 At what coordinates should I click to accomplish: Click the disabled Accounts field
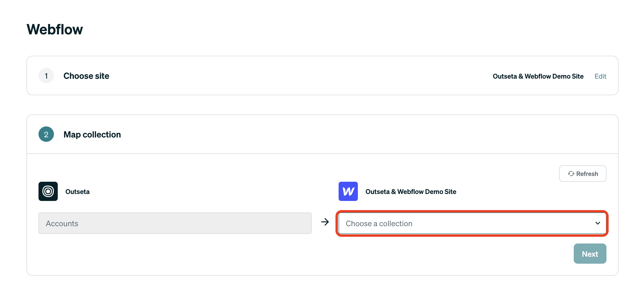coord(175,223)
